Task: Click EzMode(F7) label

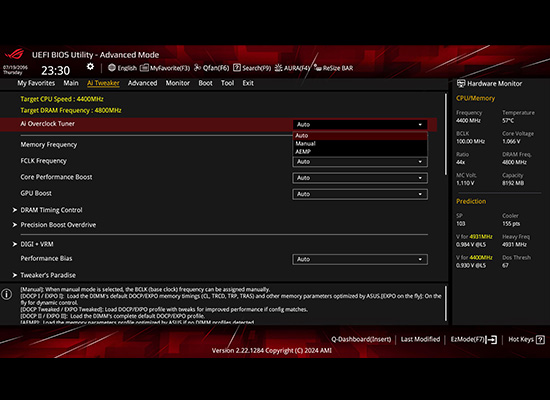Action: (467, 339)
